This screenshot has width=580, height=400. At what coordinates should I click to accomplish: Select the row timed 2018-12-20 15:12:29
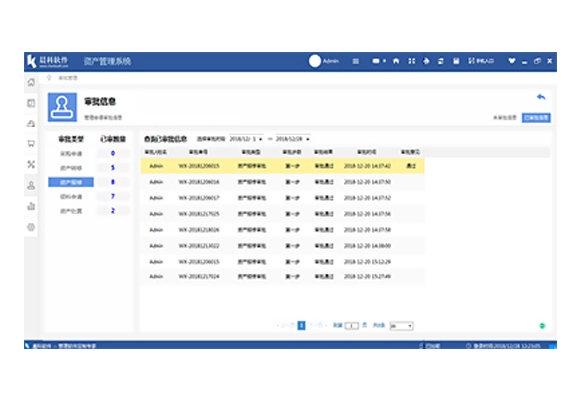tap(282, 262)
